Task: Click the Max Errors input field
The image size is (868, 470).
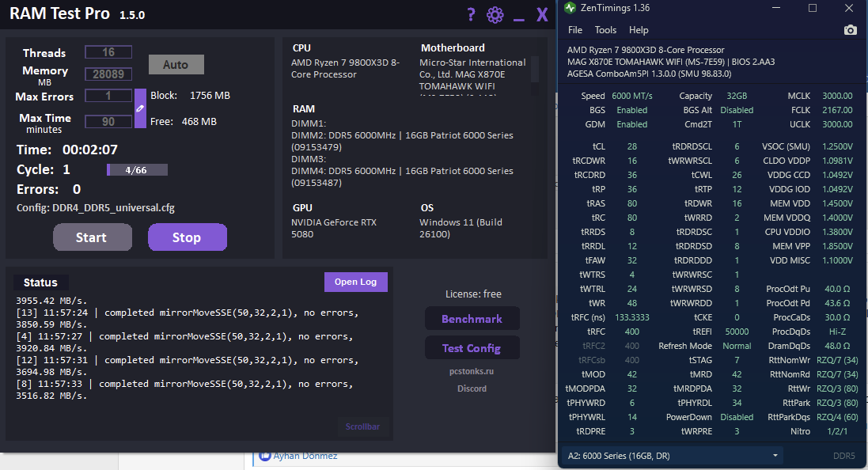Action: pyautogui.click(x=108, y=96)
